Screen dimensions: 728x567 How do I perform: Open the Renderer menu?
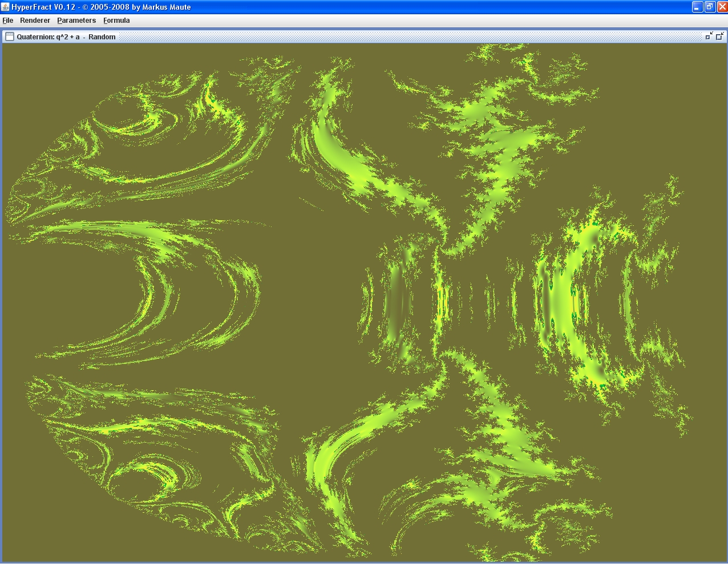[x=35, y=21]
